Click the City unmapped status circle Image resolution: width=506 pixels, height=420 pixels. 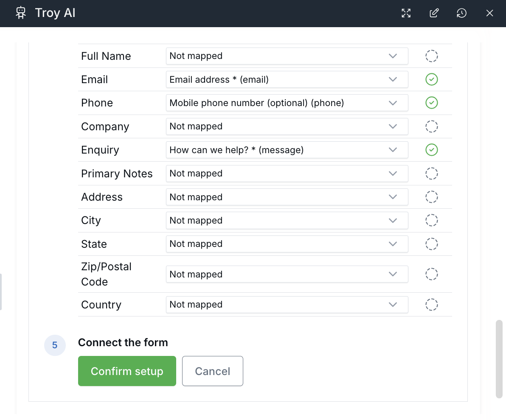(x=431, y=220)
